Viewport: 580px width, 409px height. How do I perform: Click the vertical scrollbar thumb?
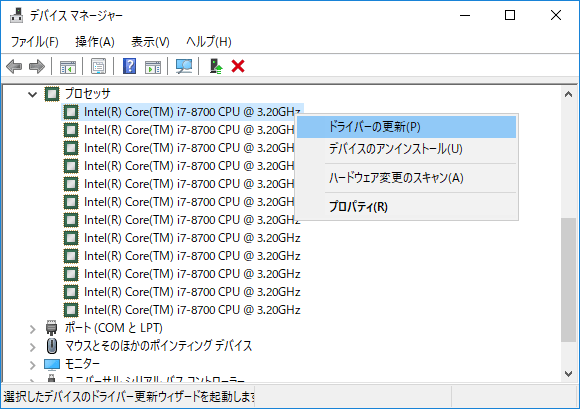(x=569, y=280)
